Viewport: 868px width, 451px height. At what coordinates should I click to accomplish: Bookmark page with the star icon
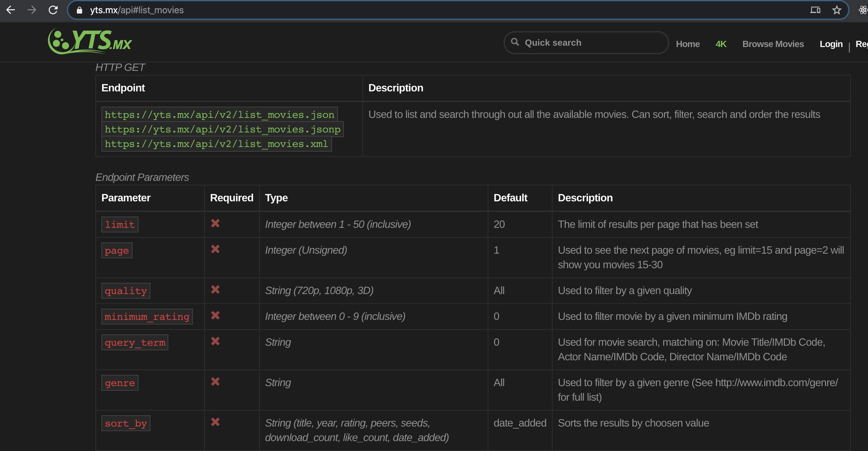click(x=836, y=10)
